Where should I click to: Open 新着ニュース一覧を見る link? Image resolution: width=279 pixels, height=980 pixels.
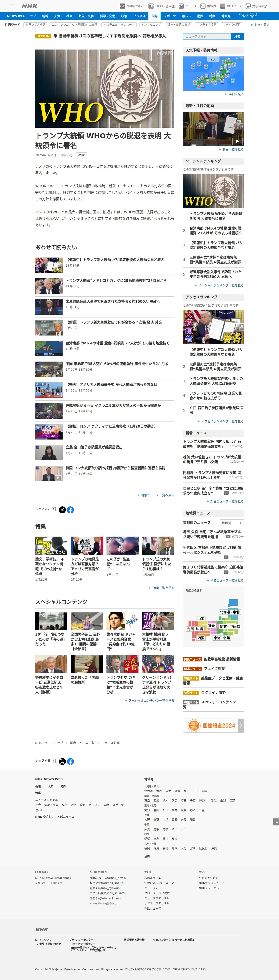click(x=225, y=501)
